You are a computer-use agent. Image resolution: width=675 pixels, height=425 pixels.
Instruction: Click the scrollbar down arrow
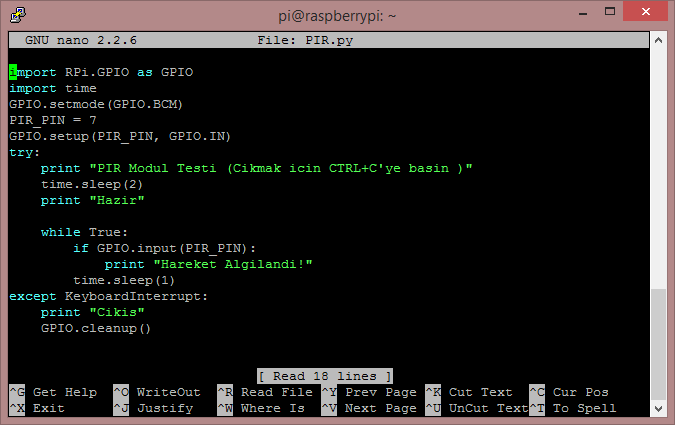coord(658,408)
